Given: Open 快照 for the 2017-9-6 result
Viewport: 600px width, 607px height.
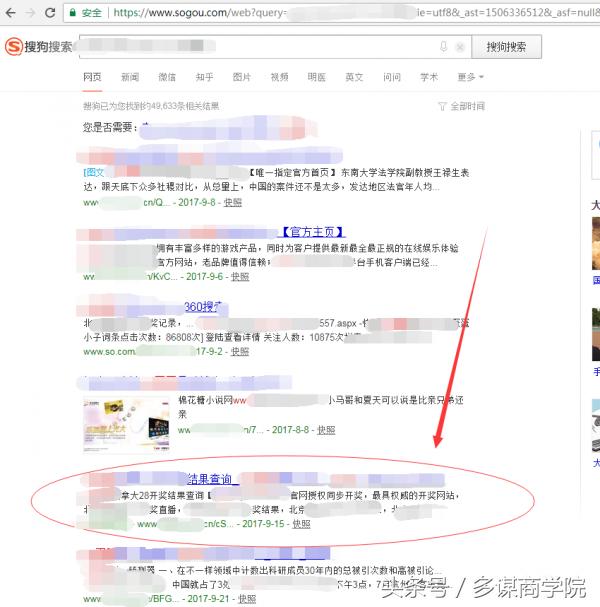Looking at the screenshot, I should [x=240, y=277].
